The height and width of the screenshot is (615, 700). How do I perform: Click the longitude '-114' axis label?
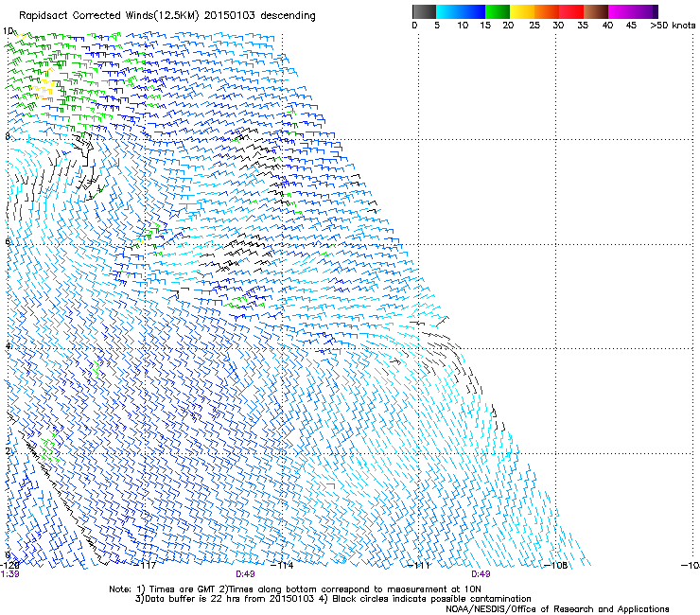pos(282,565)
